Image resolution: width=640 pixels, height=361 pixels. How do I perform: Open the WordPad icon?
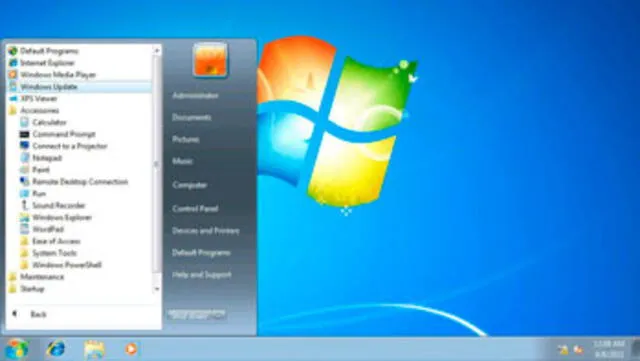[24, 229]
